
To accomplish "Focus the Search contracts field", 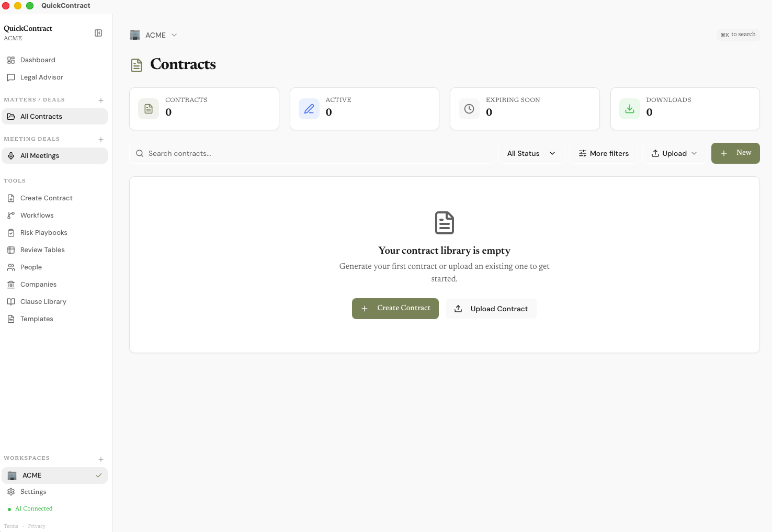I will coord(312,153).
